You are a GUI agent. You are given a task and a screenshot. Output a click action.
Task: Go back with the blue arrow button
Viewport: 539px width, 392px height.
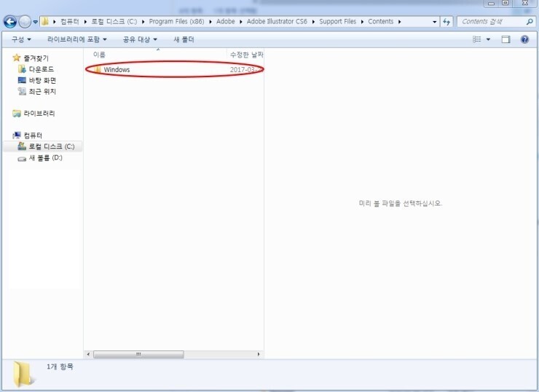coord(10,22)
